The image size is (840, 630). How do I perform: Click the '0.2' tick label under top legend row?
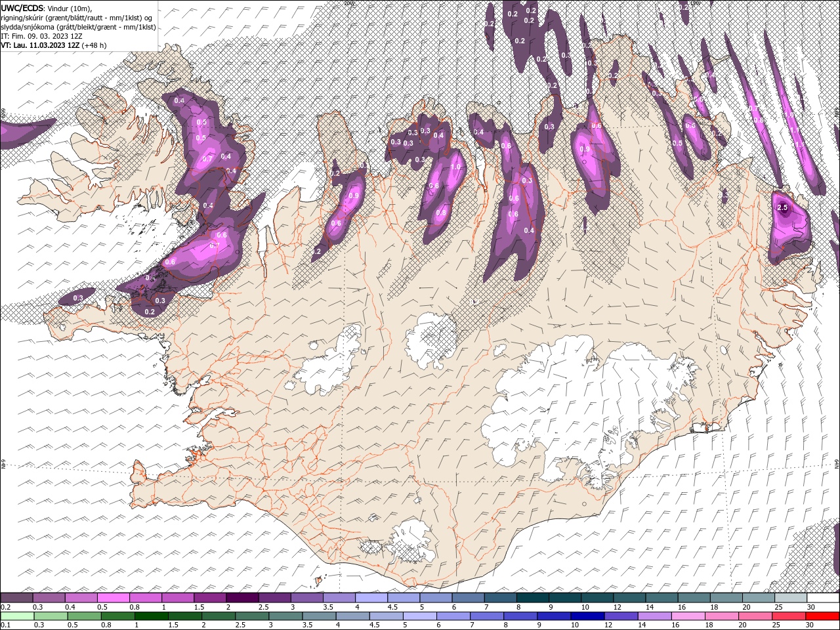click(x=6, y=607)
